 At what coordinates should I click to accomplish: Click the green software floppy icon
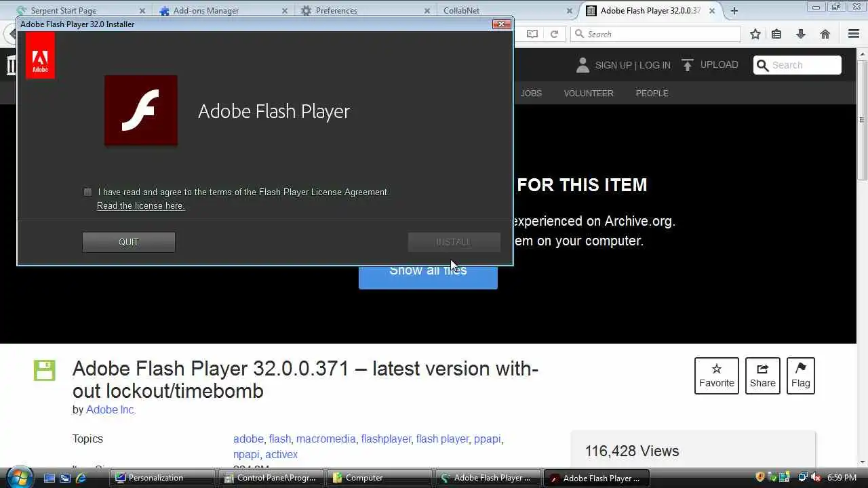coord(45,371)
